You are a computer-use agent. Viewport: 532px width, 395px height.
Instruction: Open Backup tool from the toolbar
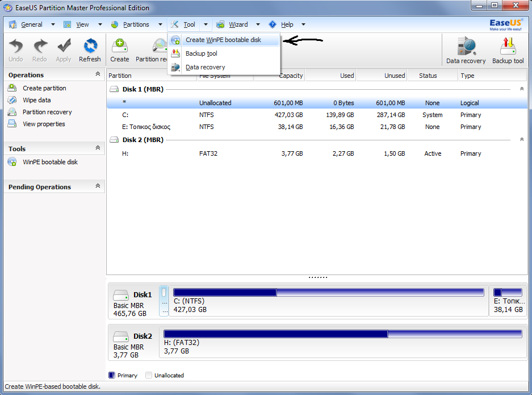click(x=508, y=46)
